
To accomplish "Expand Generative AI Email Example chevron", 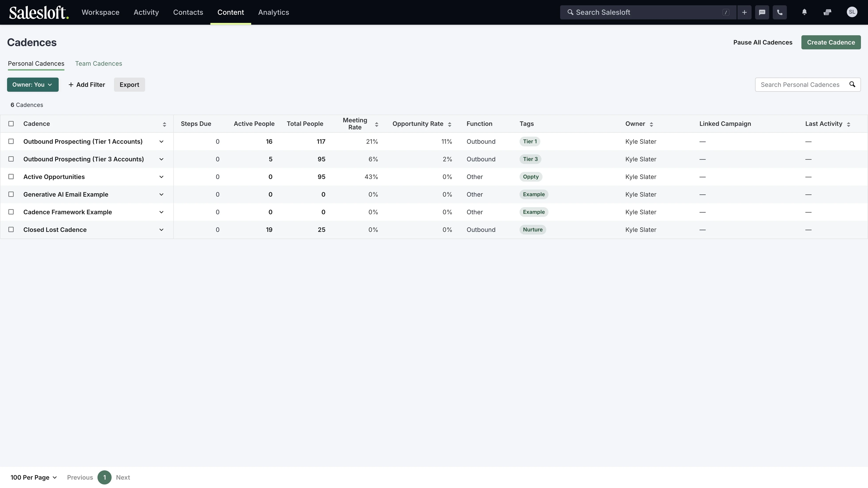I will click(x=161, y=194).
